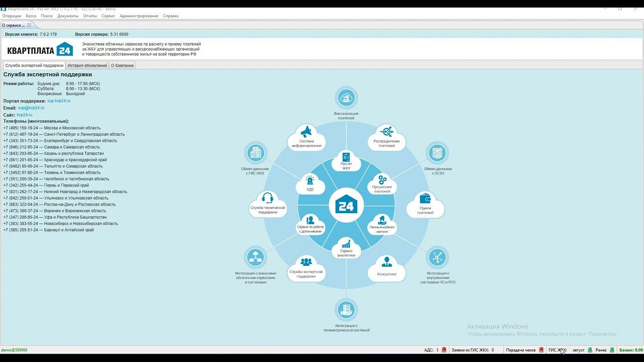Click the Ростов-на-Дону phone row

[59, 205]
